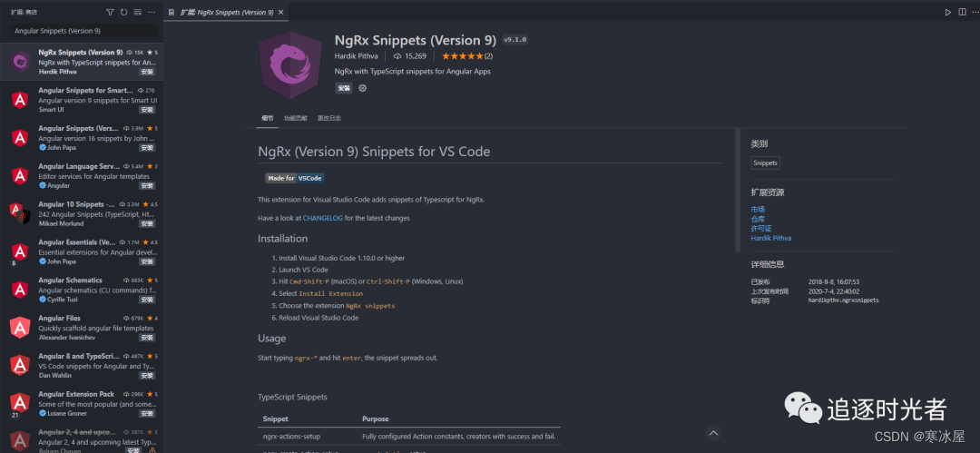Click the 许可证 license resource link
The width and height of the screenshot is (980, 453).
[761, 229]
